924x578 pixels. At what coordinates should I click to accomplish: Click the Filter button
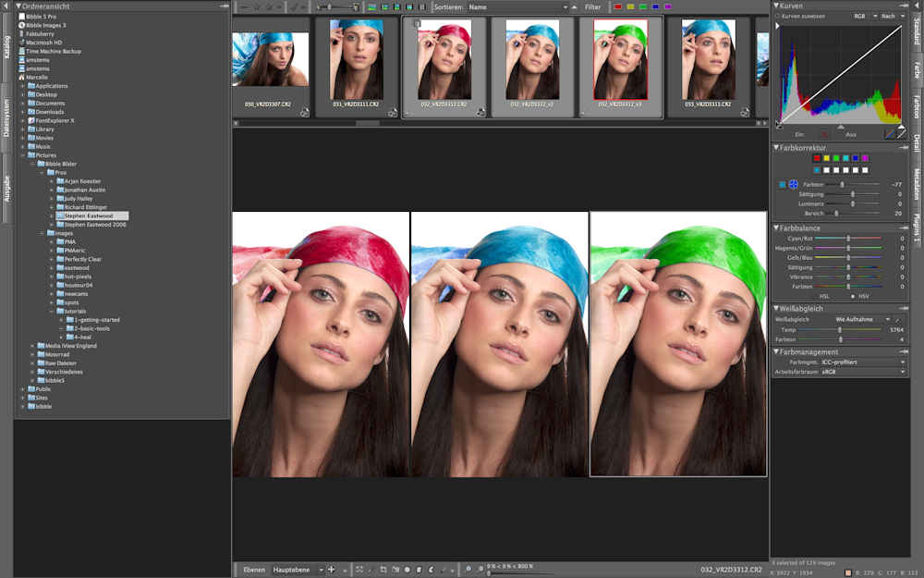coord(592,6)
